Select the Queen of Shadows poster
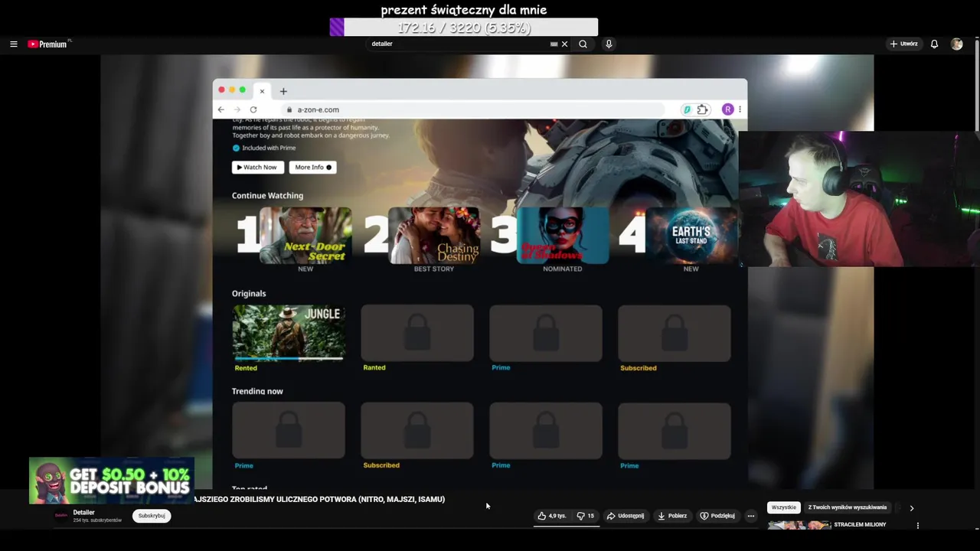Image resolution: width=980 pixels, height=551 pixels. [x=563, y=236]
